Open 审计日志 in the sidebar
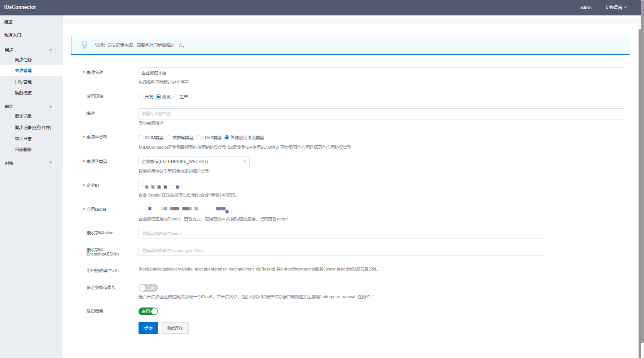The width and height of the screenshot is (644, 358). [23, 139]
